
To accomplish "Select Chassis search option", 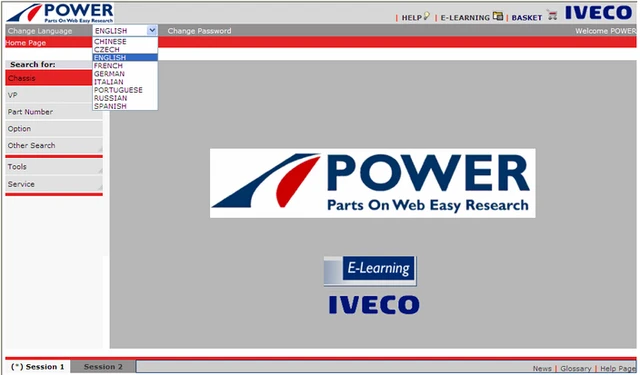I will (x=49, y=78).
